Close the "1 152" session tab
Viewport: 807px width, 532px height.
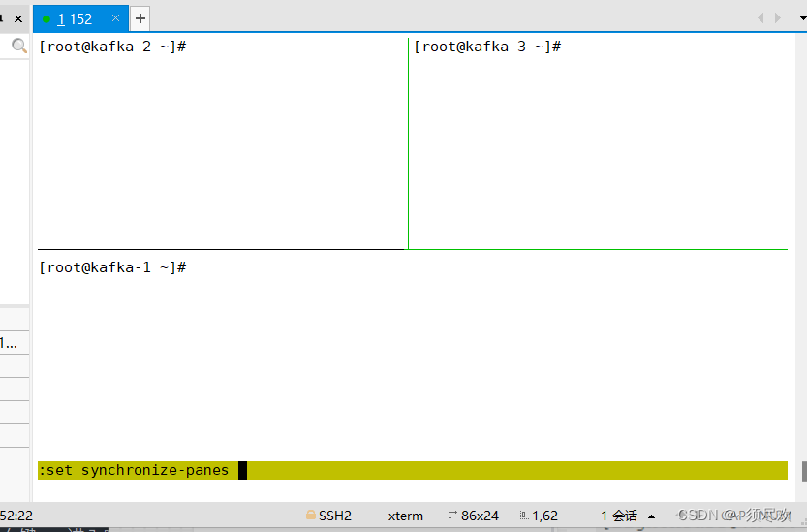click(116, 18)
